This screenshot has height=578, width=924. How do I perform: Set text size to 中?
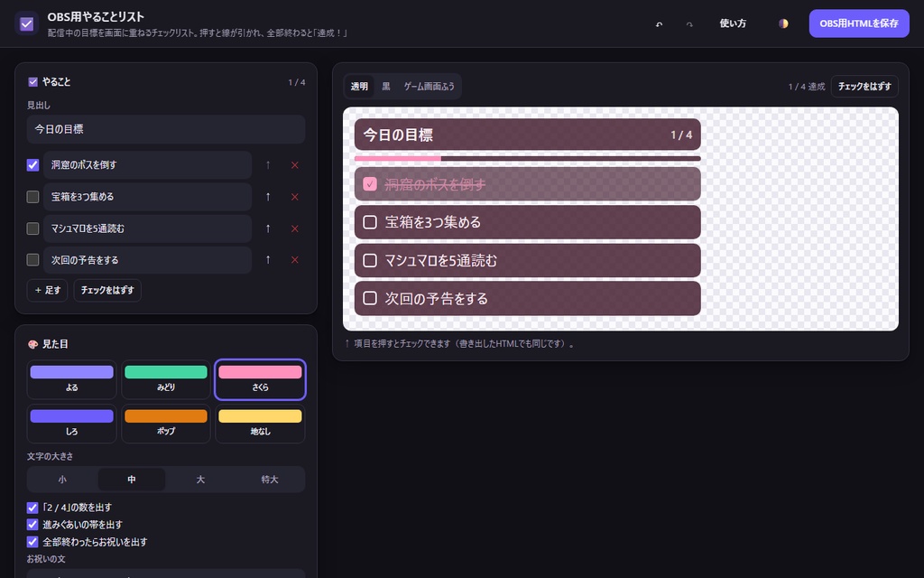point(132,480)
